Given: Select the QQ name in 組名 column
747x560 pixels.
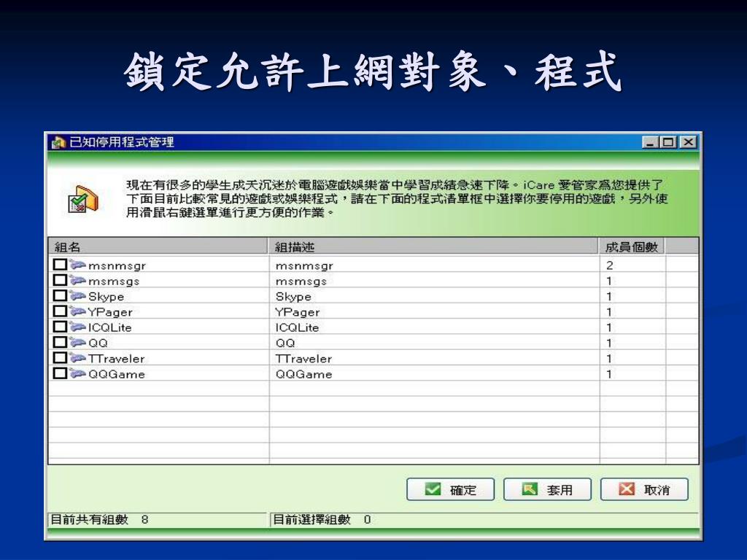Looking at the screenshot, I should point(98,343).
